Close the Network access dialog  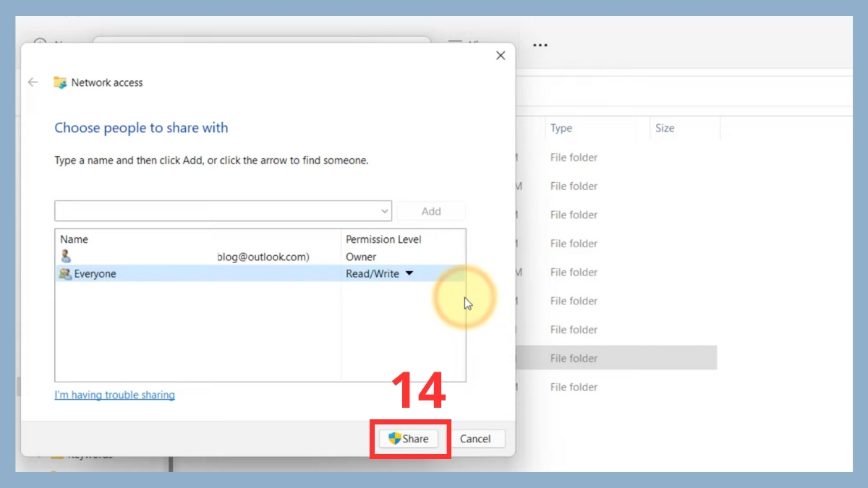[x=501, y=56]
